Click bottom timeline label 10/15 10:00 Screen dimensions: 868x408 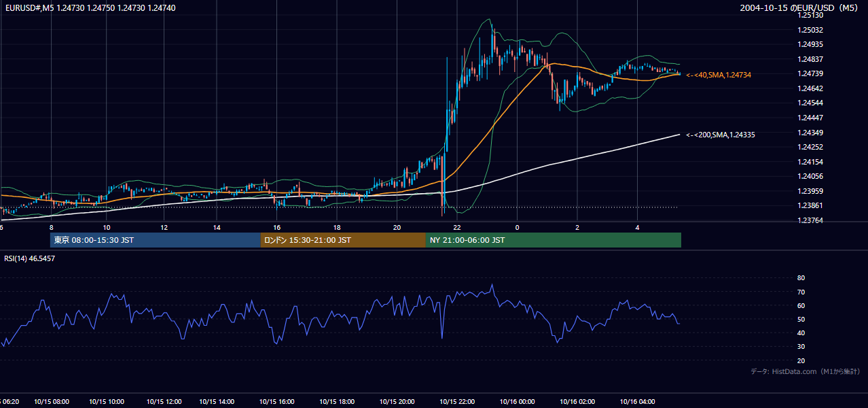(107, 402)
